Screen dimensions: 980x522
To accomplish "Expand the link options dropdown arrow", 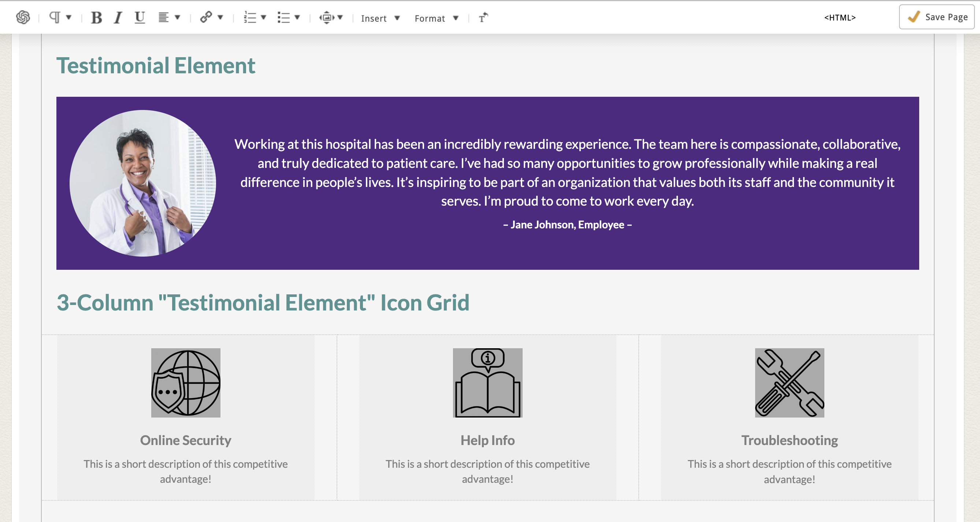I will point(220,18).
